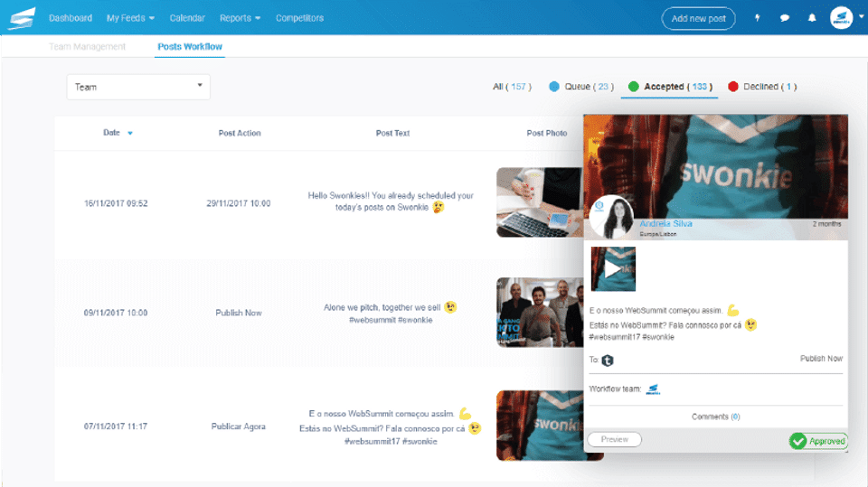Click the green Approved checkmark icon
The image size is (868, 487).
pyautogui.click(x=797, y=441)
